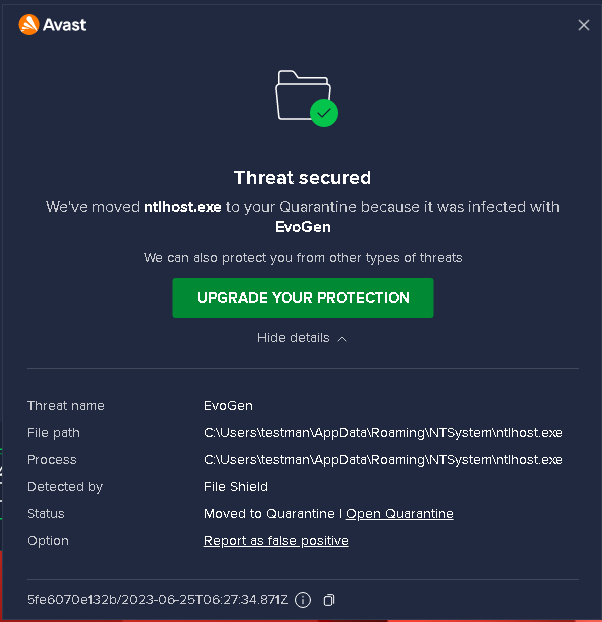Click bold ntlhost.exe in the message
Image resolution: width=602 pixels, height=622 pixels.
pyautogui.click(x=183, y=207)
